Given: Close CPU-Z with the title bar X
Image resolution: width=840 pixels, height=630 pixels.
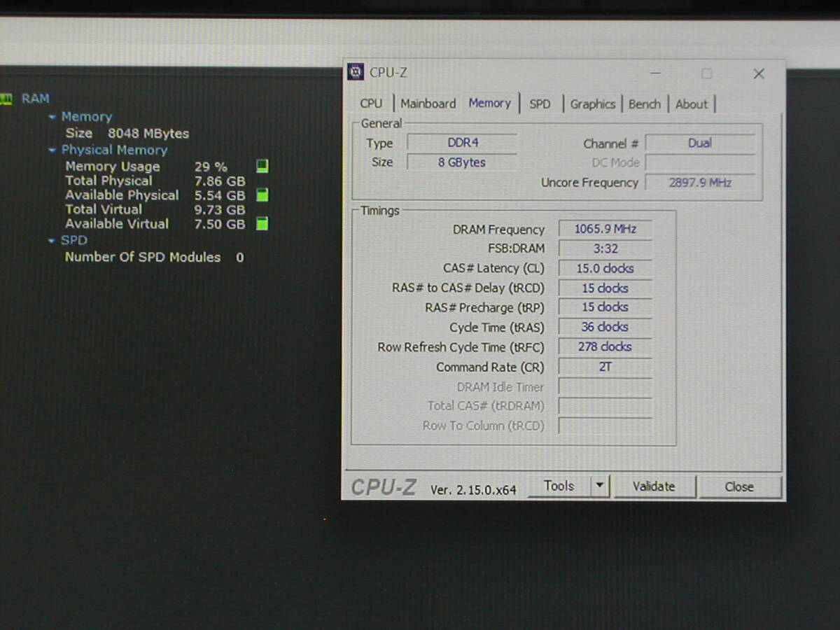Looking at the screenshot, I should click(759, 73).
